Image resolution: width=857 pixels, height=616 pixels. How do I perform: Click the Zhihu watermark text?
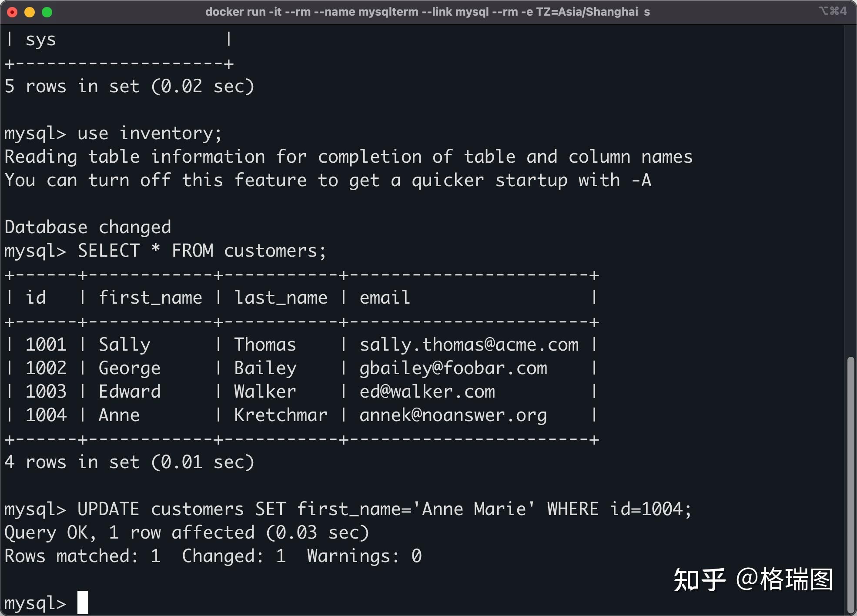(x=753, y=580)
